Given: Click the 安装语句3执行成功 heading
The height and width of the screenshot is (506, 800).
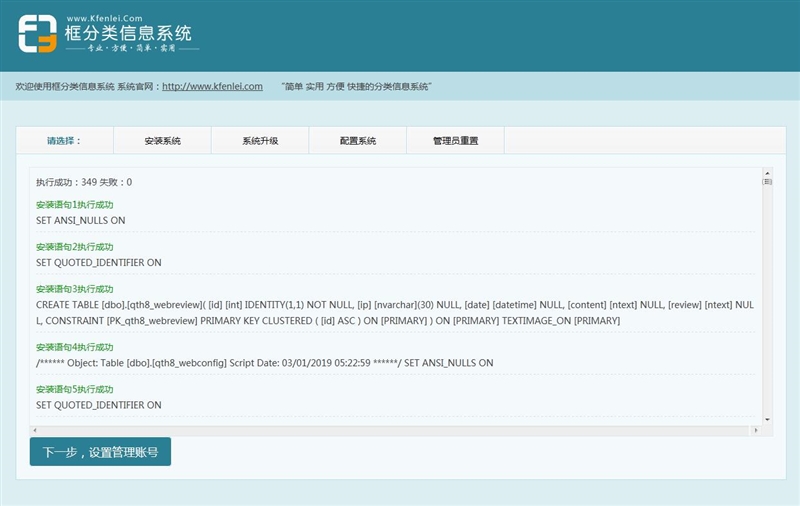Looking at the screenshot, I should (75, 289).
